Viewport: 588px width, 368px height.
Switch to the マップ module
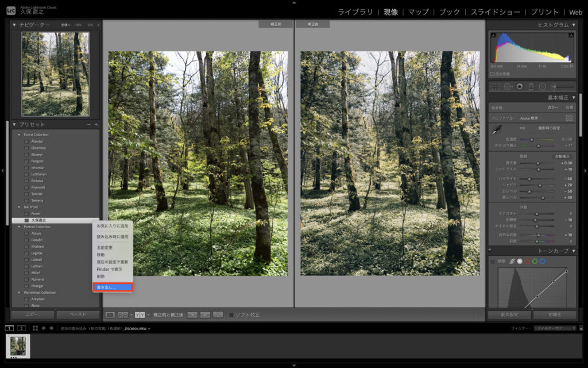coord(418,12)
